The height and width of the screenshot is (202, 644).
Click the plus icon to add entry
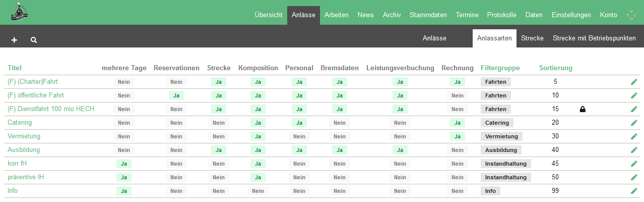[x=14, y=40]
